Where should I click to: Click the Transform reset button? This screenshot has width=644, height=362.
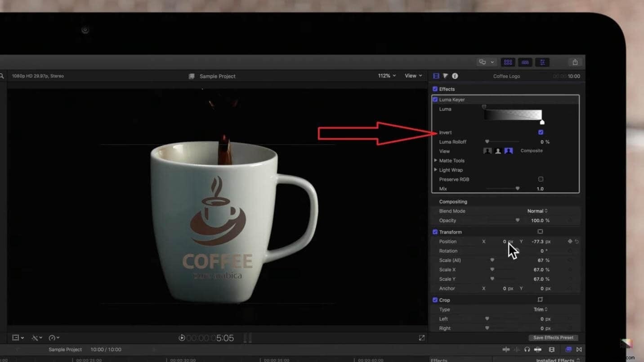coord(577,241)
